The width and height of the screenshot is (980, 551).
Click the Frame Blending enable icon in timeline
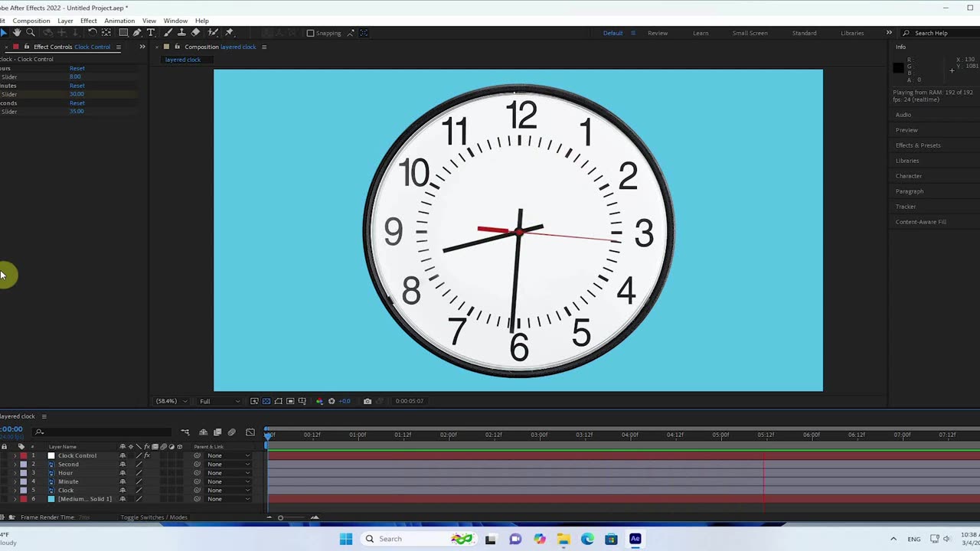click(x=217, y=432)
